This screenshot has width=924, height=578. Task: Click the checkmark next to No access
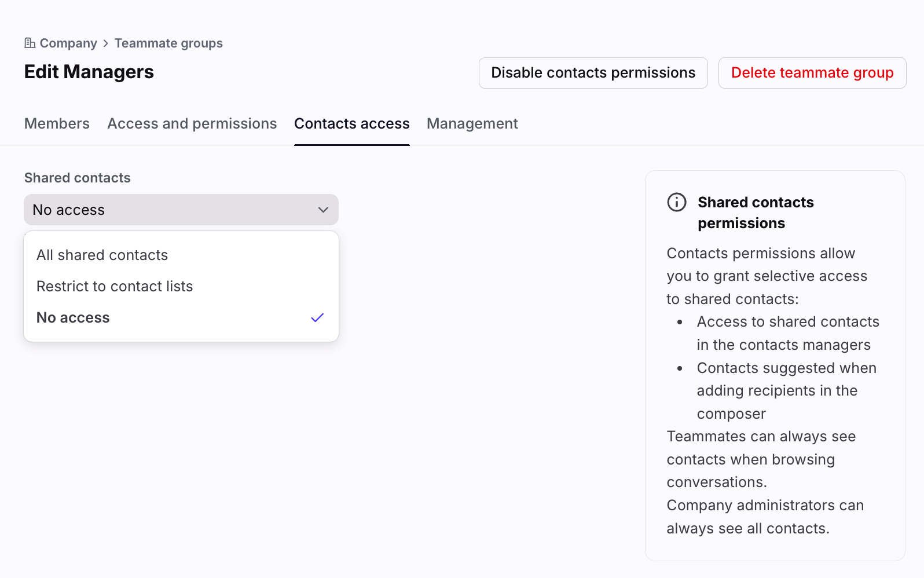(x=317, y=318)
